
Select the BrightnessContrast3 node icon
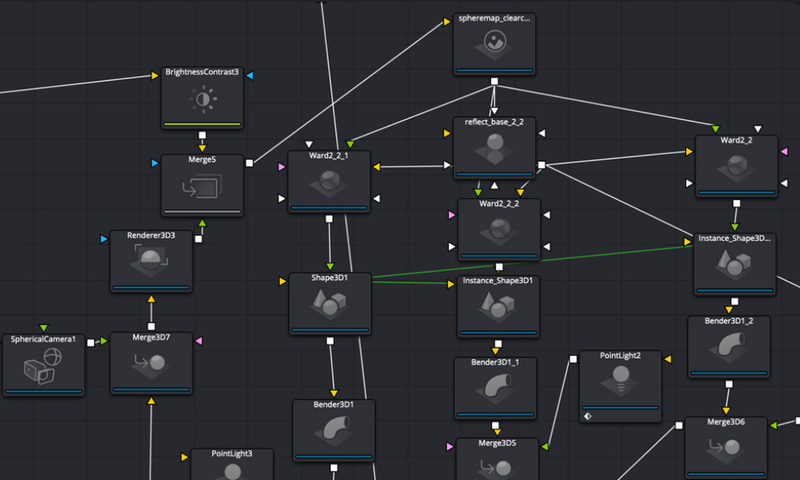click(x=203, y=98)
